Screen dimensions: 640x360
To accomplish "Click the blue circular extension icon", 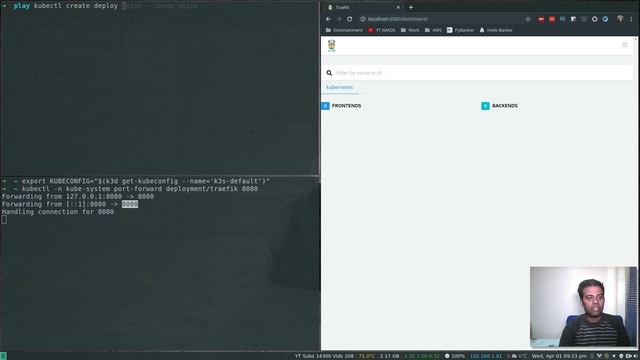I will pos(605,19).
